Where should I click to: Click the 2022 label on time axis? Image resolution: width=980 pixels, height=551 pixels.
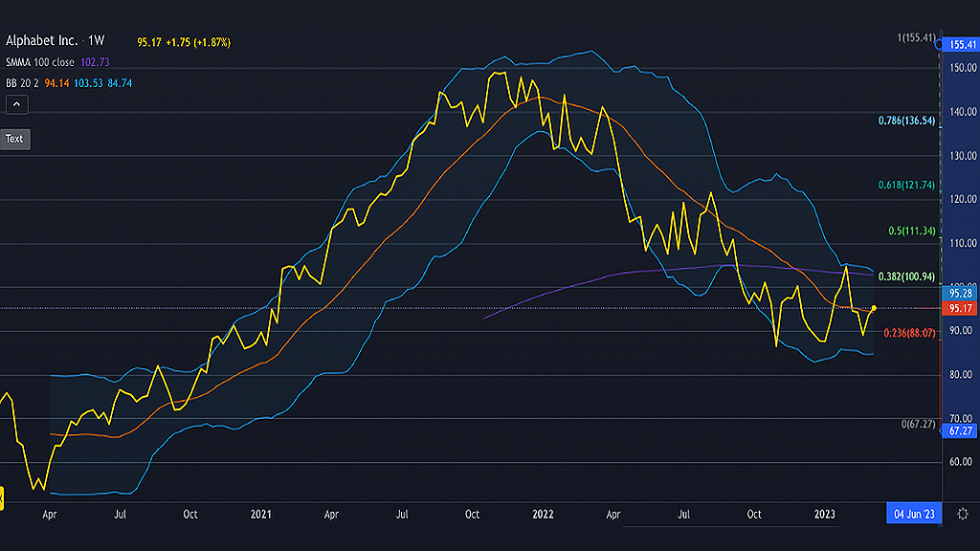click(x=543, y=514)
